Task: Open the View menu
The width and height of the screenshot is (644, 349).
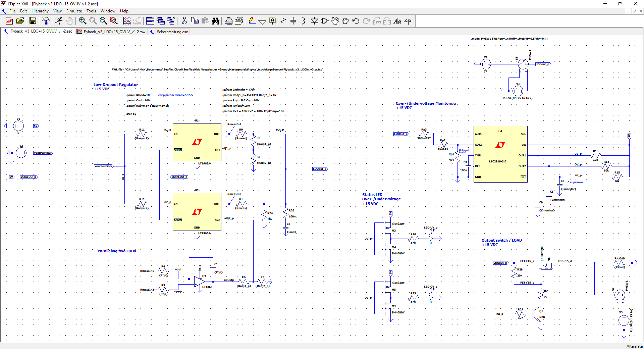Action: [x=57, y=11]
